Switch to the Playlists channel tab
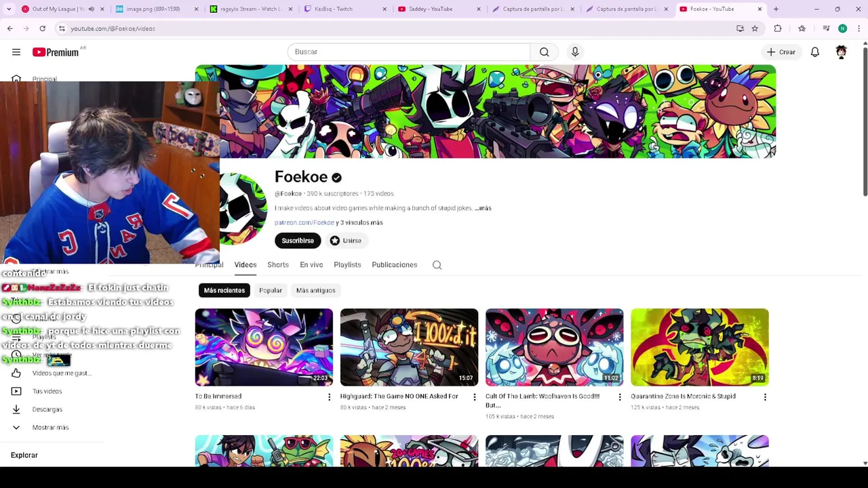 tap(347, 265)
